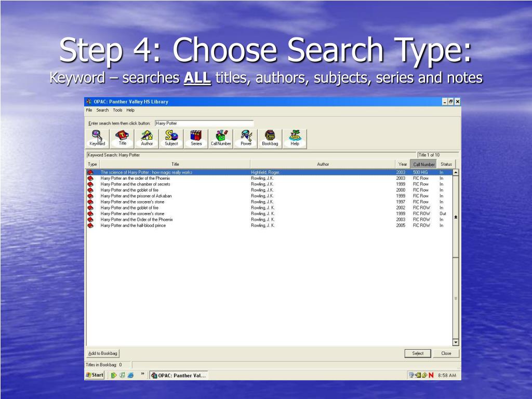
Task: Select the Author search icon
Action: tap(147, 138)
